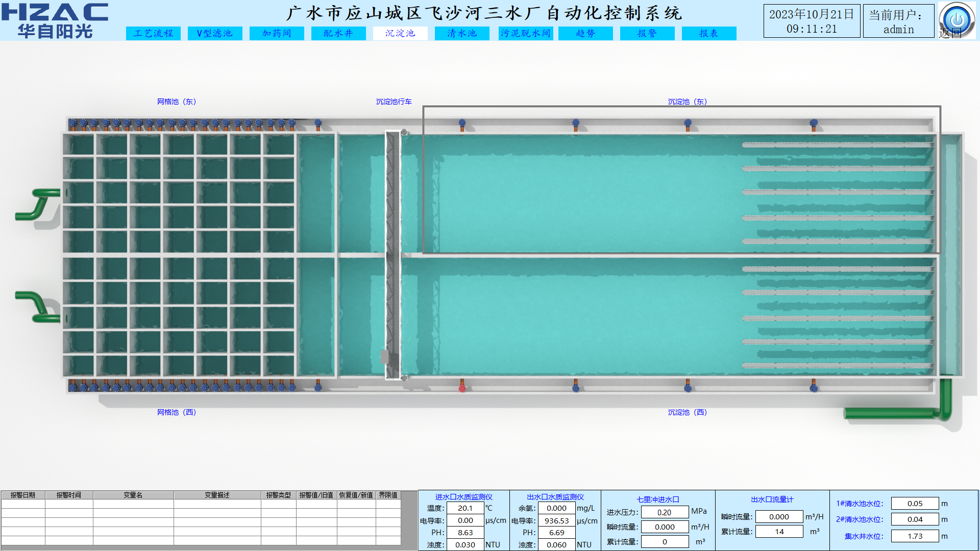Click the 报警时间 column header in alarm table

pos(69,495)
